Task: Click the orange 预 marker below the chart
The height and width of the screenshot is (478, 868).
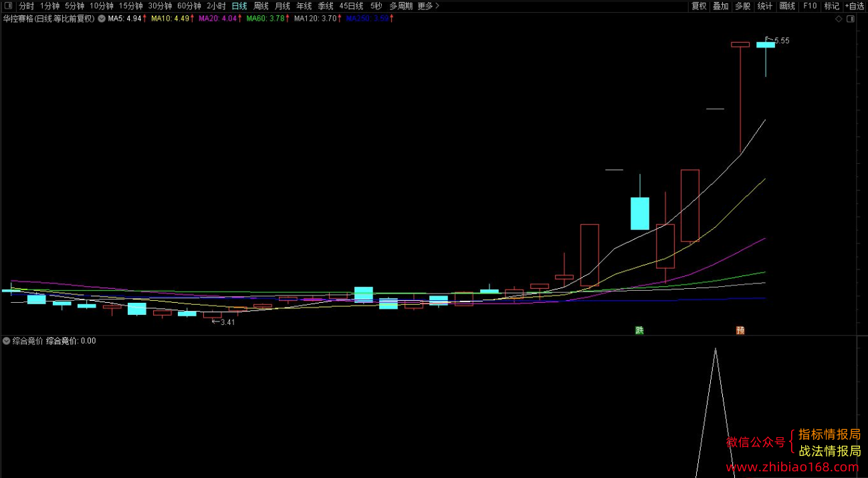Action: [x=740, y=330]
